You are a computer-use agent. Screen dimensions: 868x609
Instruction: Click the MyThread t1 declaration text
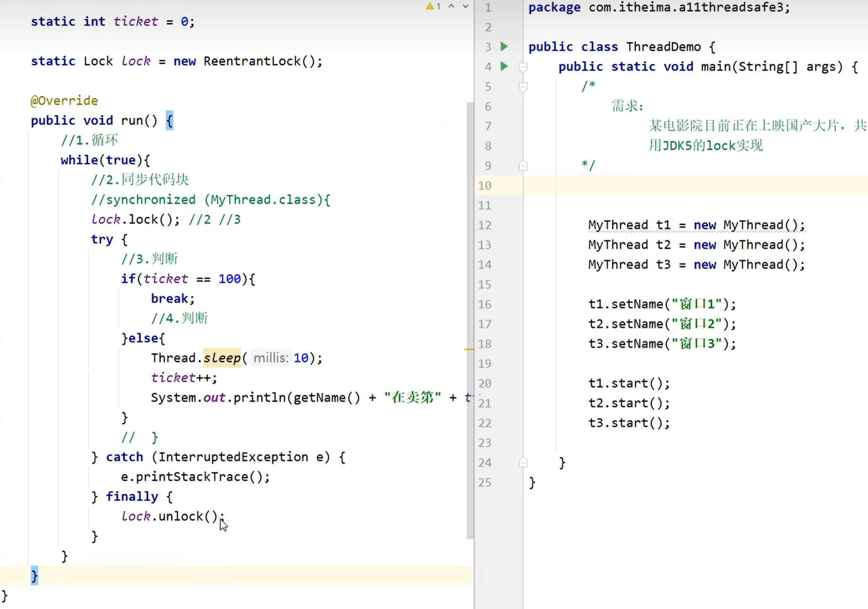pos(629,225)
